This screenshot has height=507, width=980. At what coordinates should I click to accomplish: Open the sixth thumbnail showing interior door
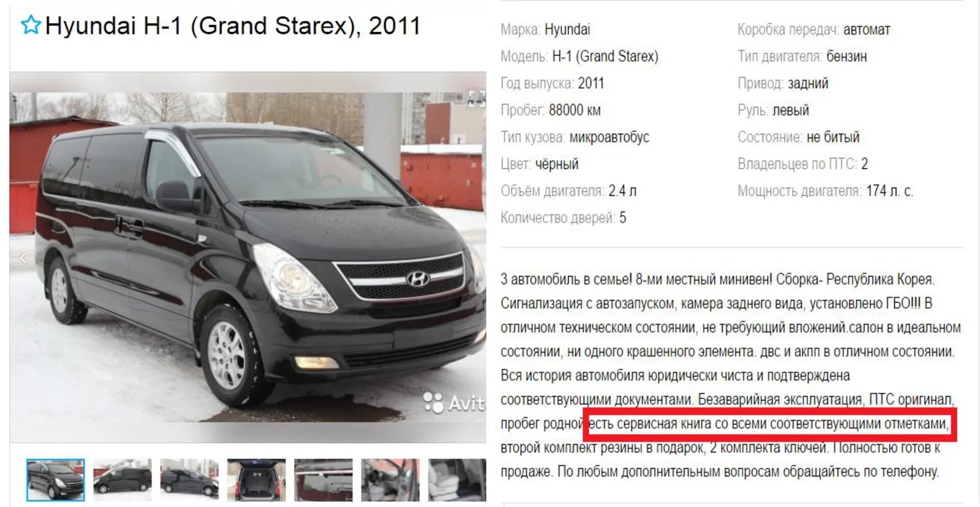coord(390,480)
